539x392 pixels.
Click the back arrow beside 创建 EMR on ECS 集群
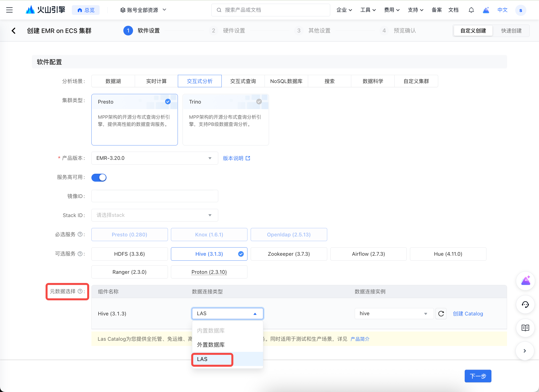coord(14,31)
